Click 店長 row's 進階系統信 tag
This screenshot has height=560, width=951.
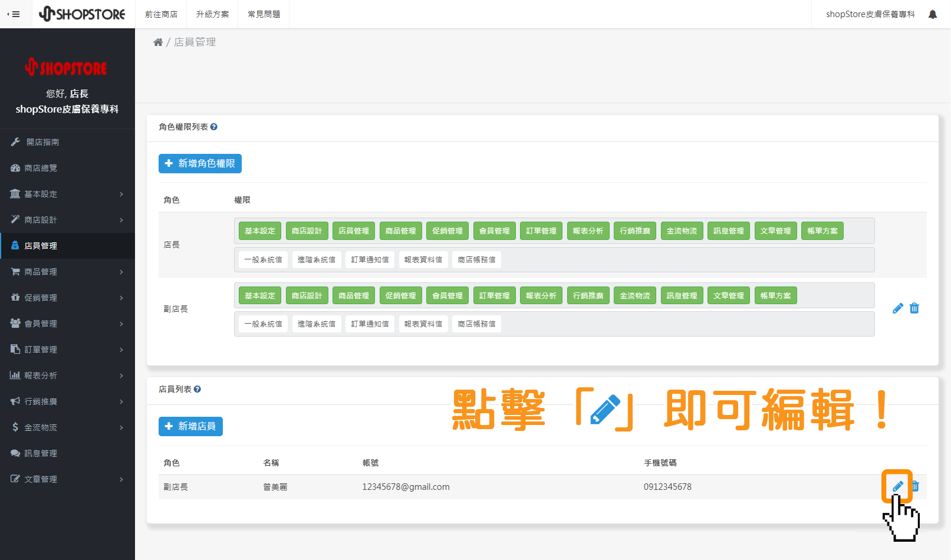pyautogui.click(x=317, y=259)
